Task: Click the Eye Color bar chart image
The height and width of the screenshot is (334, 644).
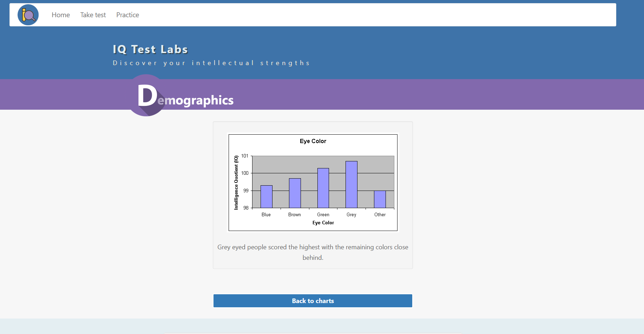Action: coord(313,182)
